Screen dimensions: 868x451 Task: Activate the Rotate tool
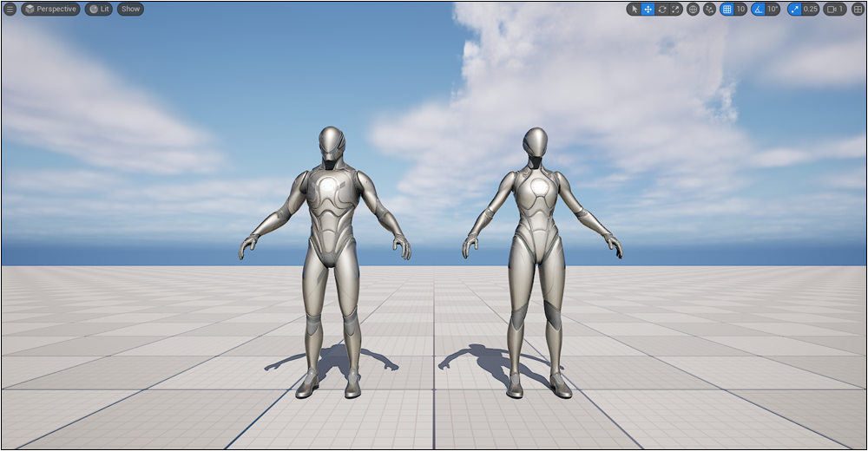click(x=661, y=9)
